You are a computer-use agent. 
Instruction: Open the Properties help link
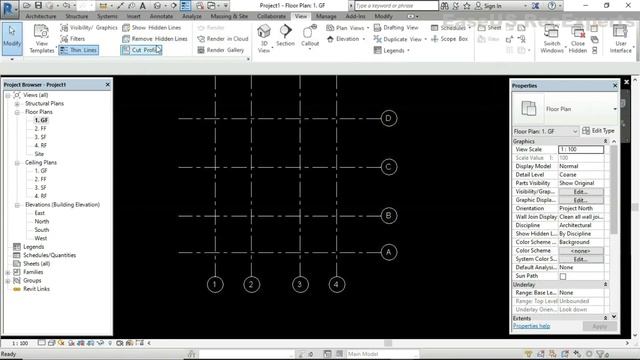[531, 326]
